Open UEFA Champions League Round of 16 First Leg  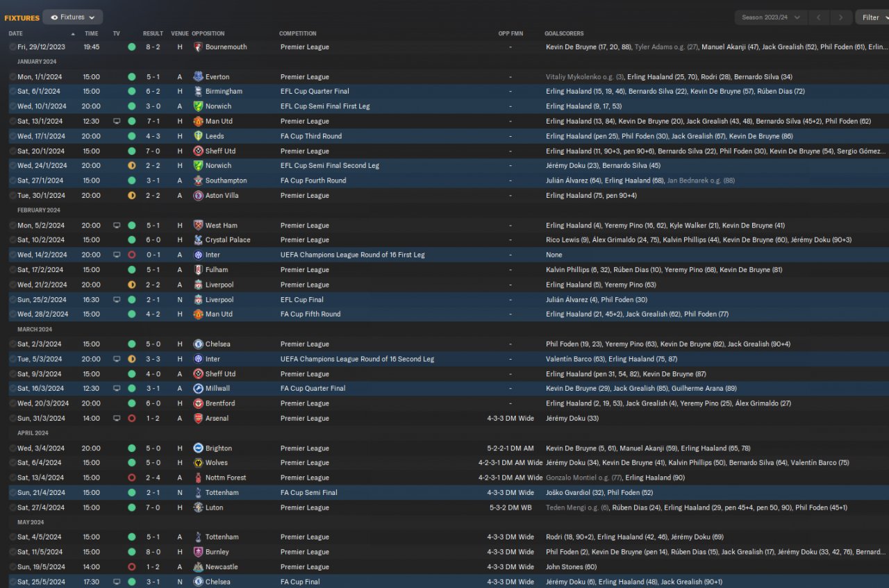click(353, 255)
